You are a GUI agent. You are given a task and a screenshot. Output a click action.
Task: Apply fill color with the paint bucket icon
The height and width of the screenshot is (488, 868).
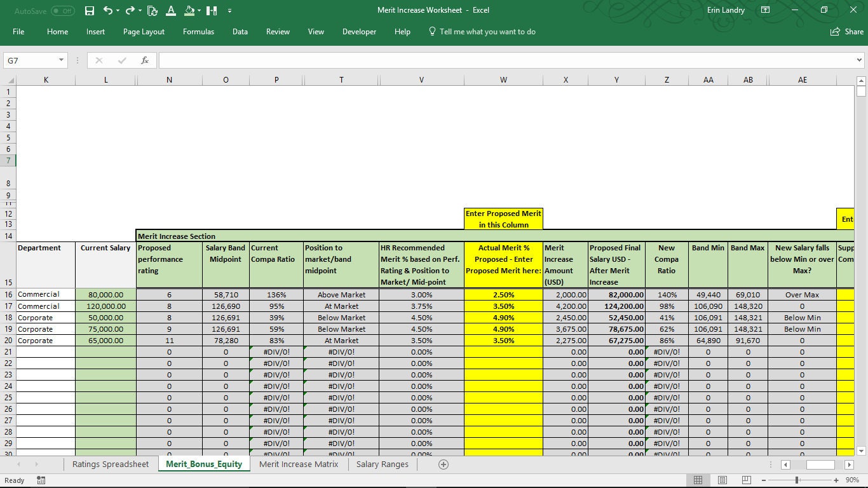(x=189, y=11)
